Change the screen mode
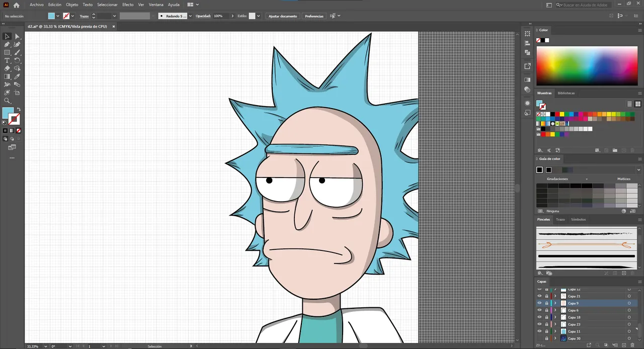The width and height of the screenshot is (644, 349). pos(12,147)
